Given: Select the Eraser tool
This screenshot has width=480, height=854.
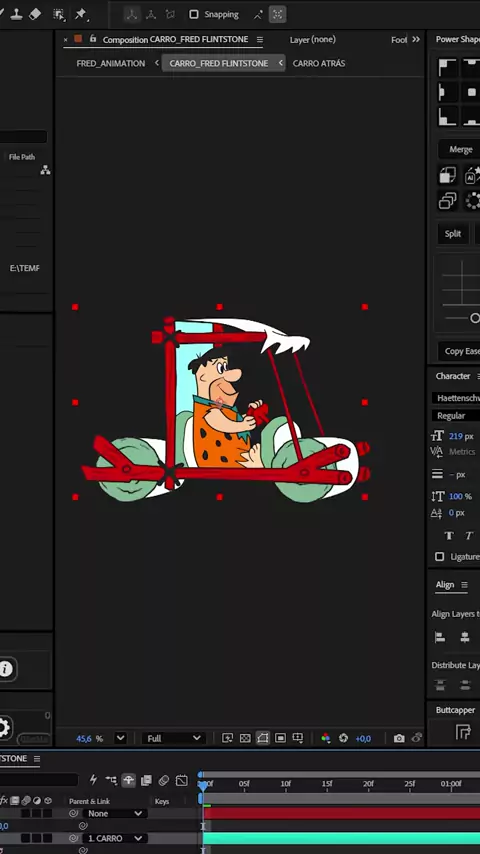Looking at the screenshot, I should point(35,14).
